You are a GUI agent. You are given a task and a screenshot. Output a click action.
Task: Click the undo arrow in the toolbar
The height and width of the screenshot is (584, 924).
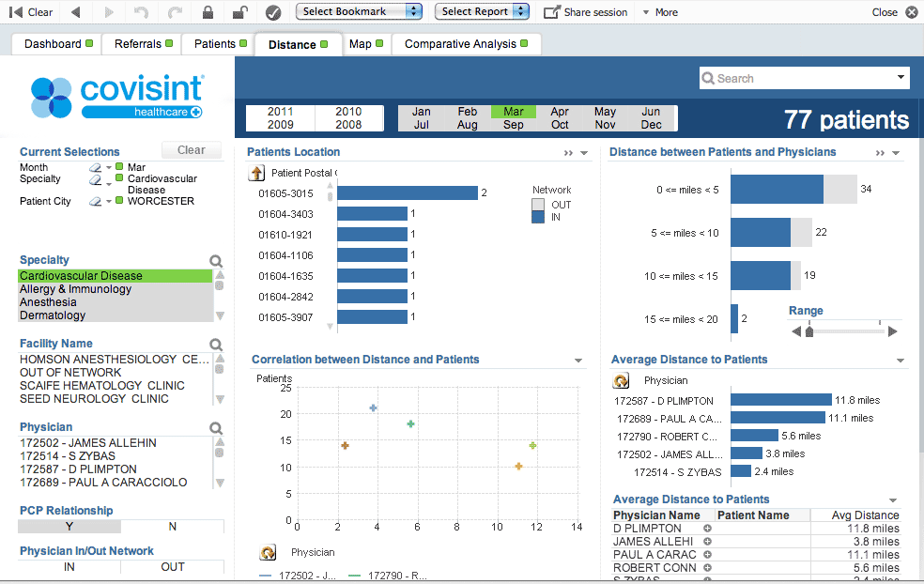(143, 11)
